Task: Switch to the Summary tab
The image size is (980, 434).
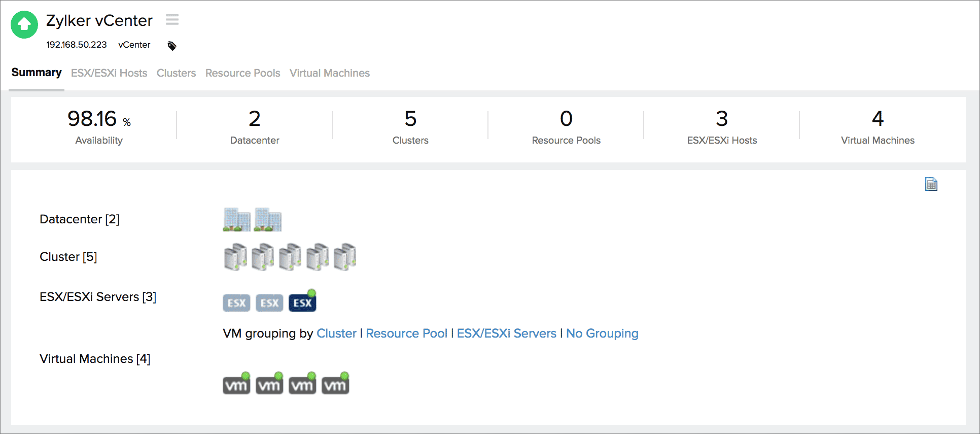Action: tap(37, 73)
